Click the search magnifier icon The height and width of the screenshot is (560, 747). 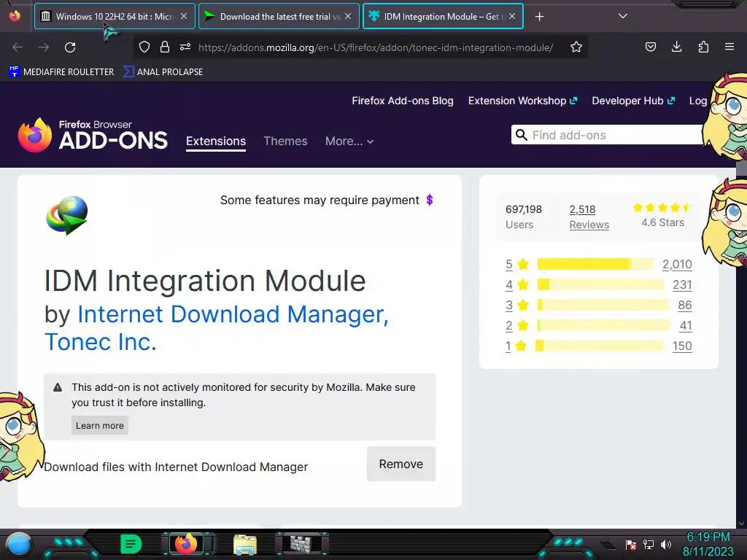pyautogui.click(x=521, y=135)
